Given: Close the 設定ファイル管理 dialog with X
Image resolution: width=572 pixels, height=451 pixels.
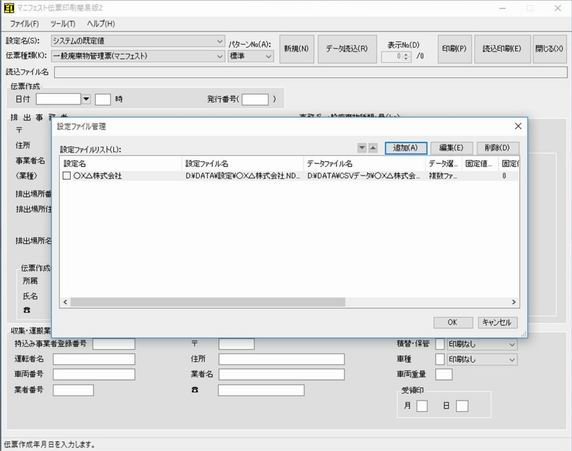Looking at the screenshot, I should click(x=518, y=126).
